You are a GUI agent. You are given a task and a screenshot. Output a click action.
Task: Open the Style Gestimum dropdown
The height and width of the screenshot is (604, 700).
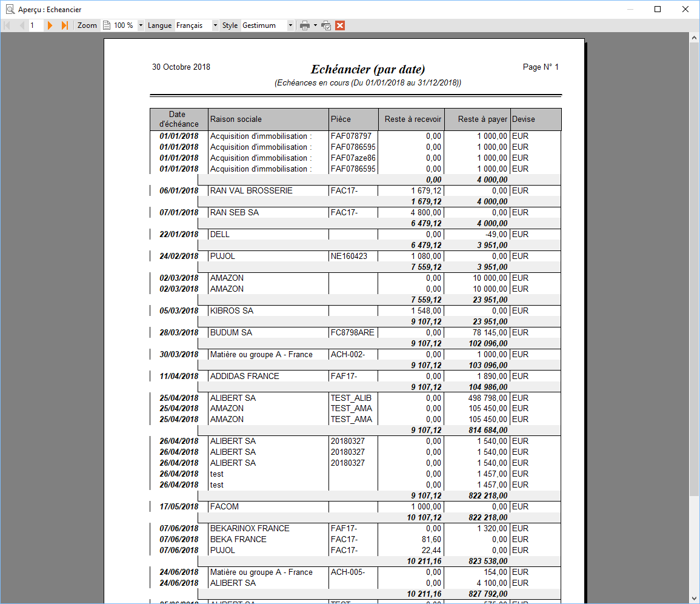click(x=290, y=25)
